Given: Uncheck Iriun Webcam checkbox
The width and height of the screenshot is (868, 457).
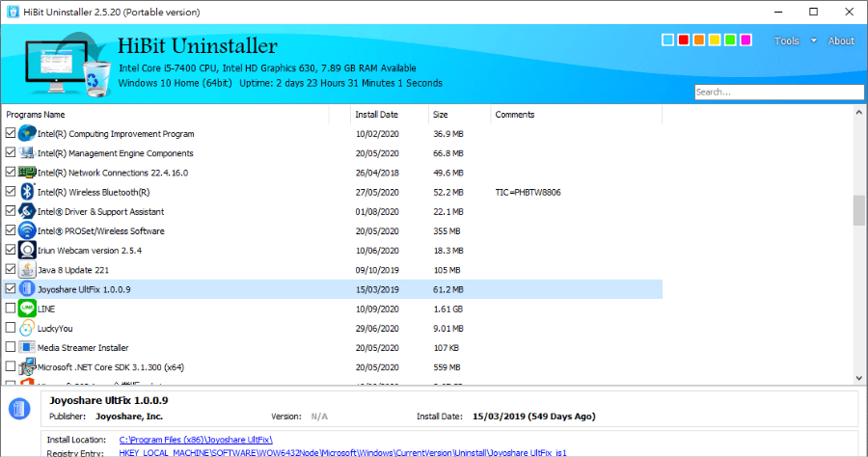Looking at the screenshot, I should [11, 250].
